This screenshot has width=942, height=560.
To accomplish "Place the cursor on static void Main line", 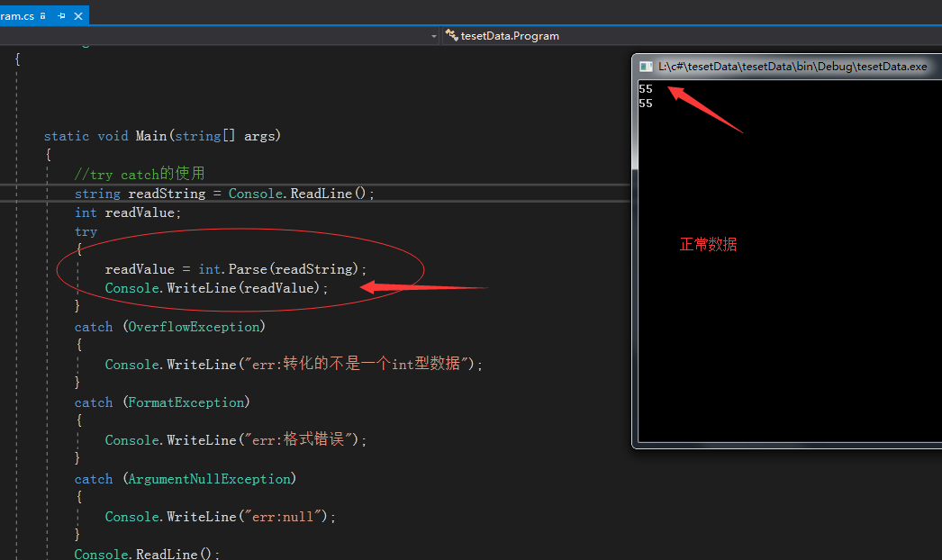I will point(162,136).
